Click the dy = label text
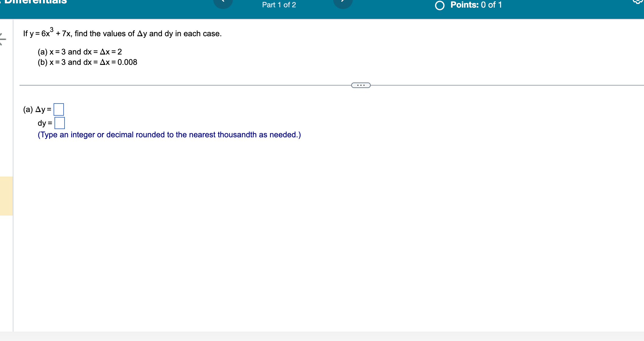The image size is (644, 341). (x=45, y=123)
